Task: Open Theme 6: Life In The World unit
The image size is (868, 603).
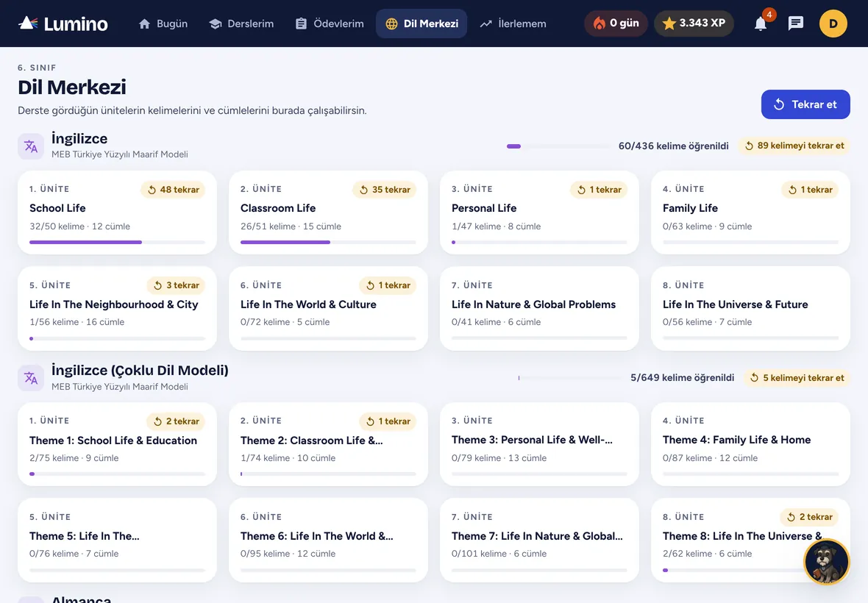Action: click(328, 540)
